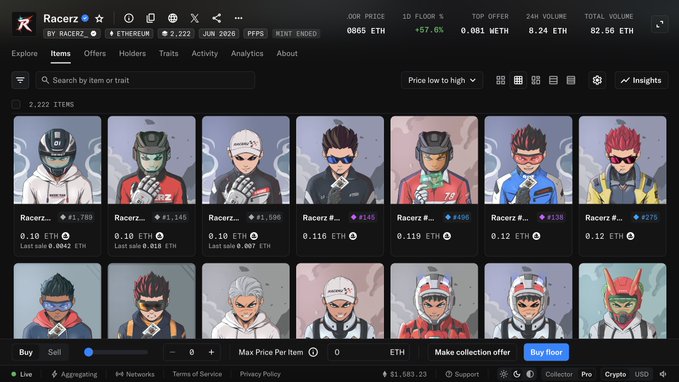
Task: Switch to the list view layout
Action: coord(553,80)
